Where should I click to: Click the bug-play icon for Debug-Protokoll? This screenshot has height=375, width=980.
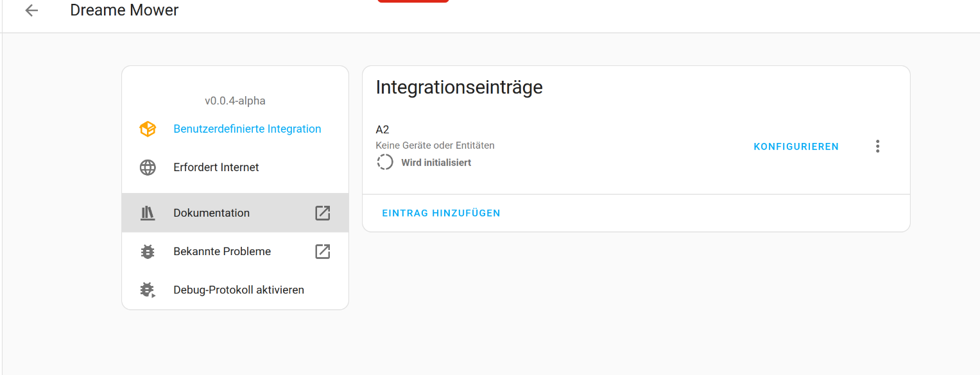(x=148, y=290)
